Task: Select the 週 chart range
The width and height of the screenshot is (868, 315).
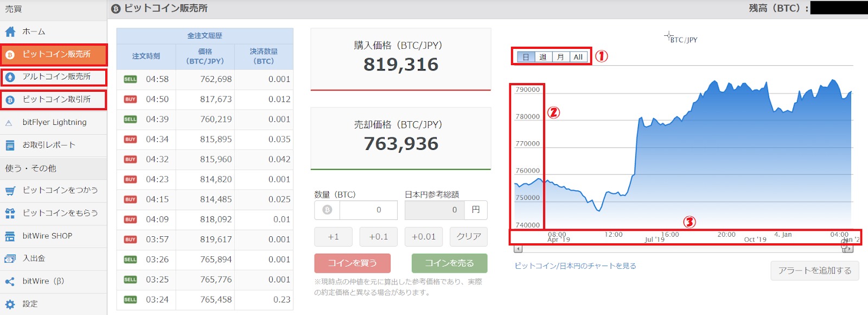Action: 543,57
